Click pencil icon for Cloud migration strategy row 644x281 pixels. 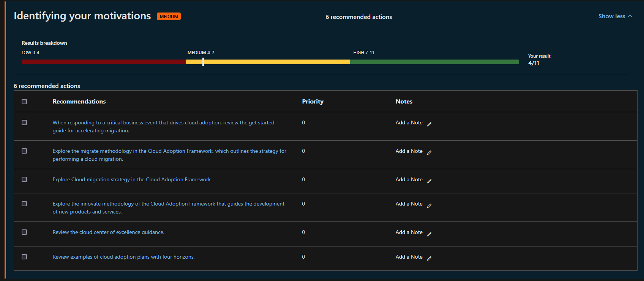pos(429,181)
